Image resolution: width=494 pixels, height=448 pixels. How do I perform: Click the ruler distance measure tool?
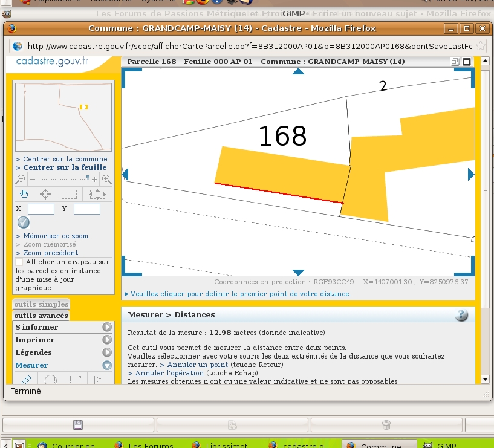point(26,379)
